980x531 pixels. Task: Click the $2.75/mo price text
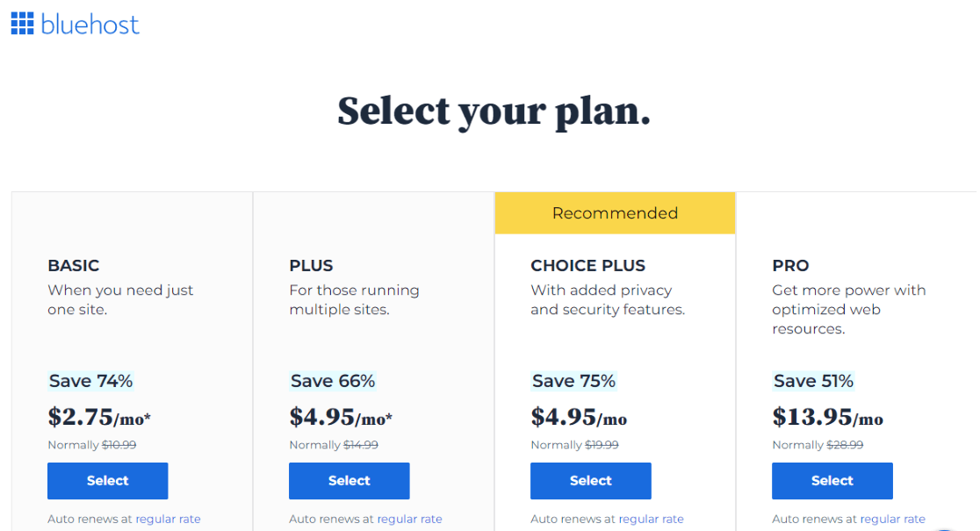tap(99, 418)
